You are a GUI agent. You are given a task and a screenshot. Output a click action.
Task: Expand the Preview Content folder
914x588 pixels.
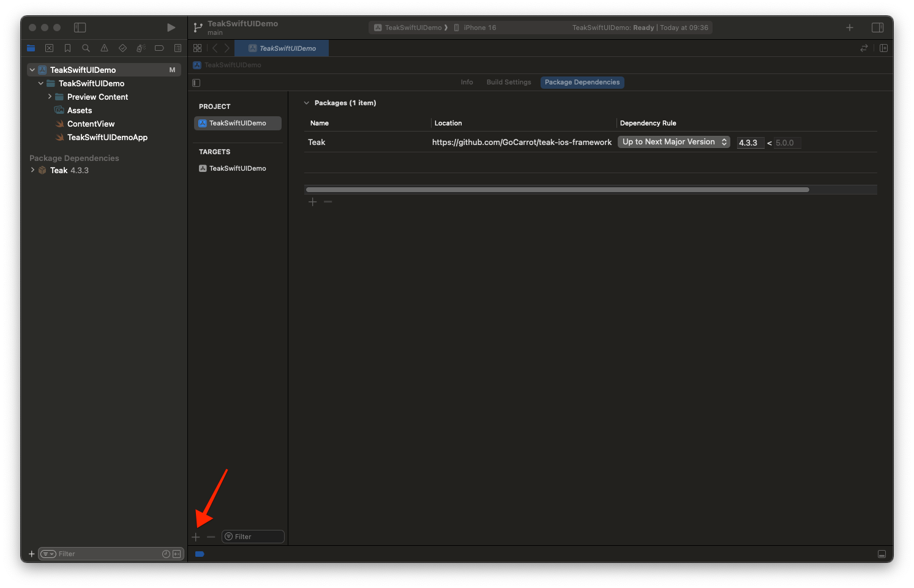50,97
